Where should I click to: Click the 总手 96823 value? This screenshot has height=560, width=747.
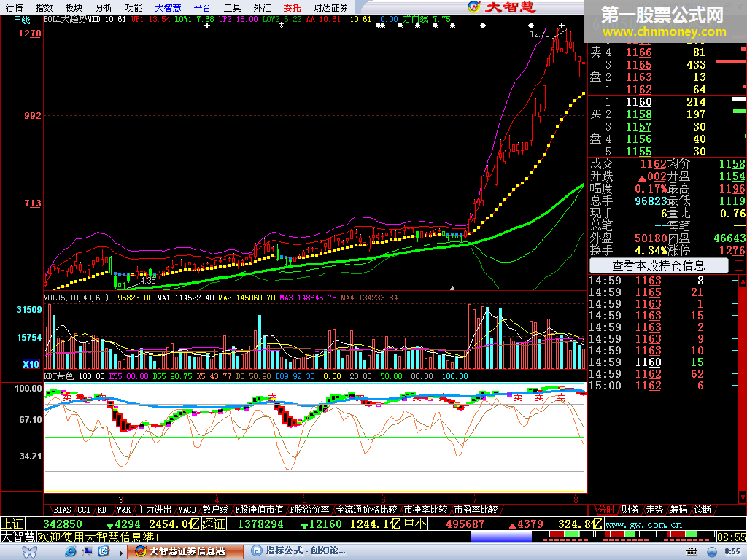pos(650,201)
